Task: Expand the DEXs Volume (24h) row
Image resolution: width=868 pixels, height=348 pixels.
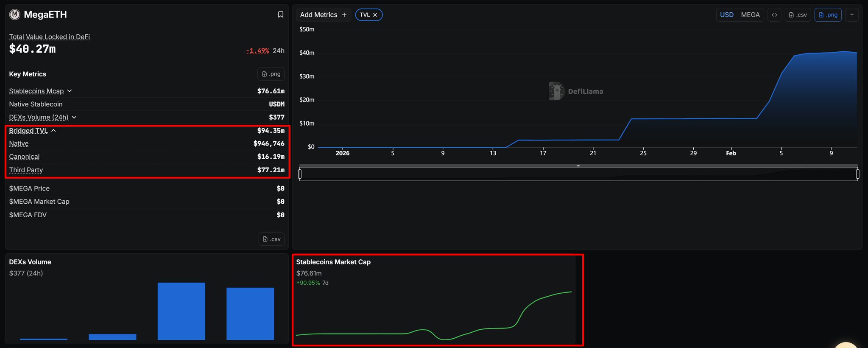Action: coord(74,117)
